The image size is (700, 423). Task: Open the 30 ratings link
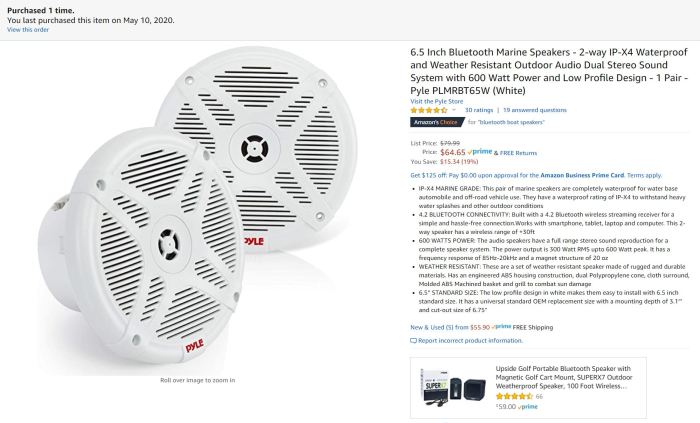click(479, 110)
